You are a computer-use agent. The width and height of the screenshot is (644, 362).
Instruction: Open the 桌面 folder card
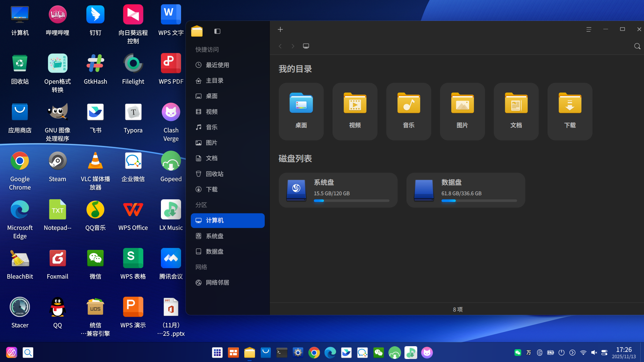(301, 112)
